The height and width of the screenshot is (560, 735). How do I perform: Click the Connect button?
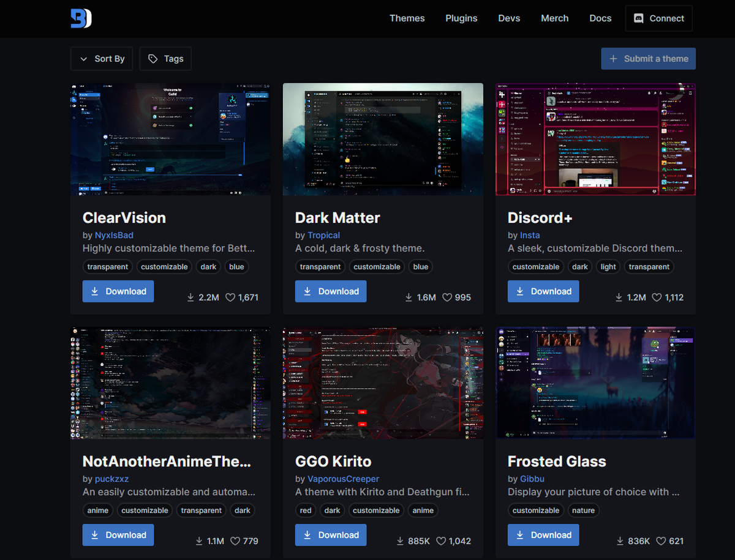click(x=658, y=18)
